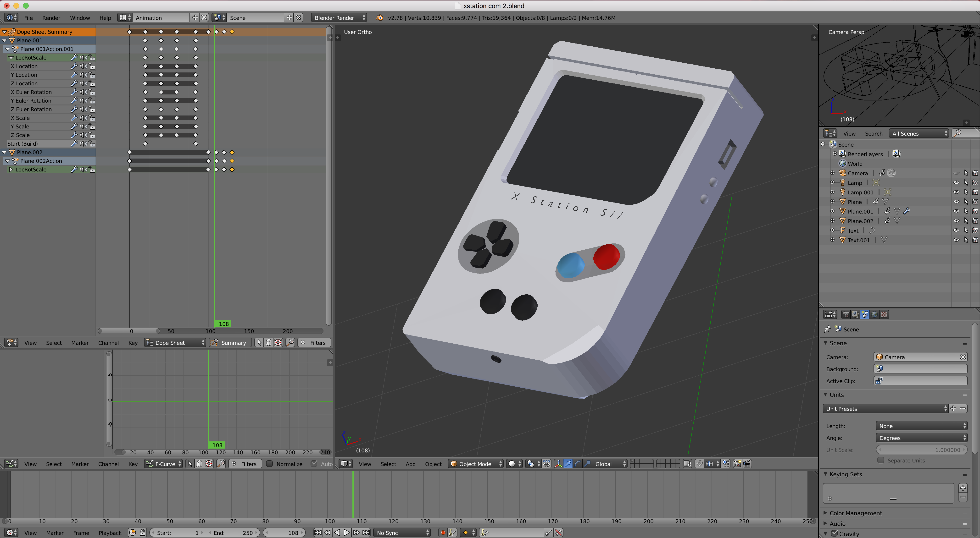
Task: Expand the Color Management panel
Action: click(856, 513)
